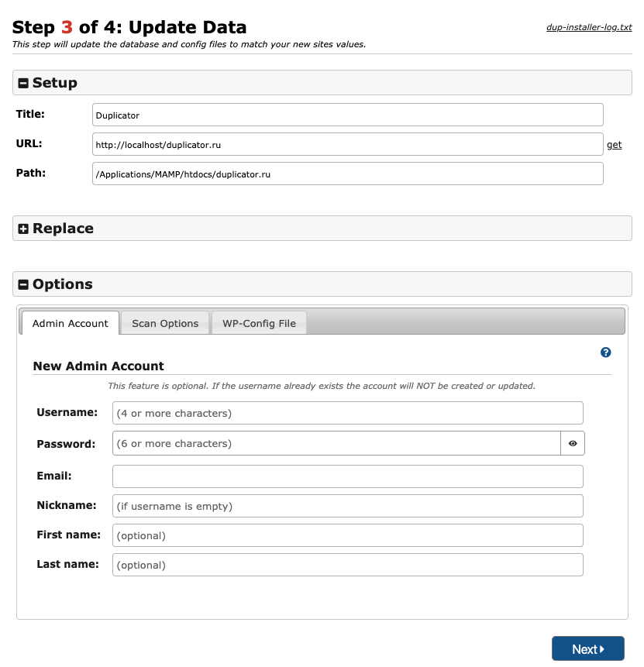644x667 pixels.
Task: Click the Email input field
Action: point(347,476)
